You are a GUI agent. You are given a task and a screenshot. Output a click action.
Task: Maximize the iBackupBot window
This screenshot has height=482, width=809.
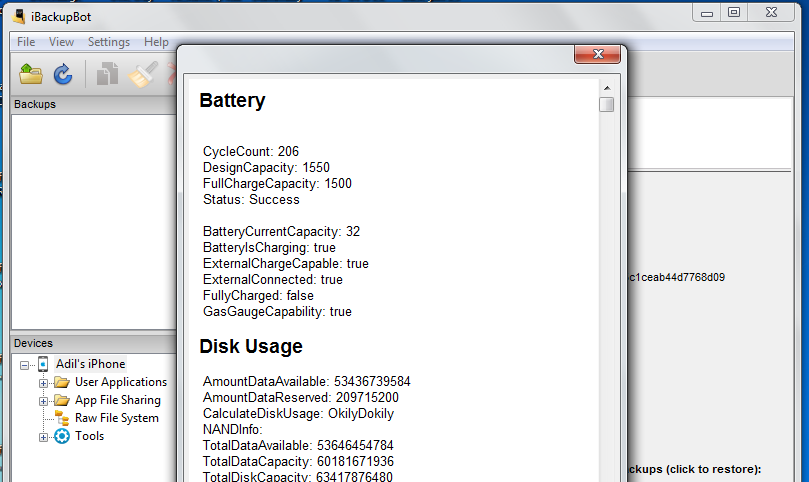click(734, 12)
